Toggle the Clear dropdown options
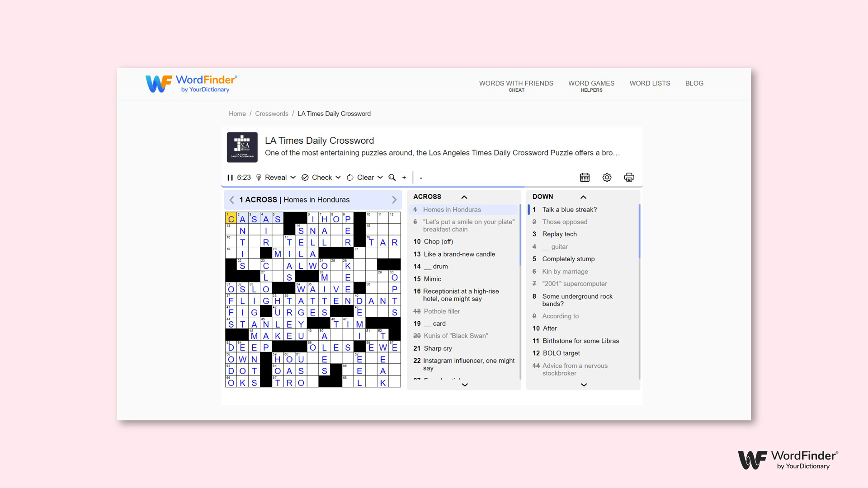The height and width of the screenshot is (488, 868). [380, 177]
